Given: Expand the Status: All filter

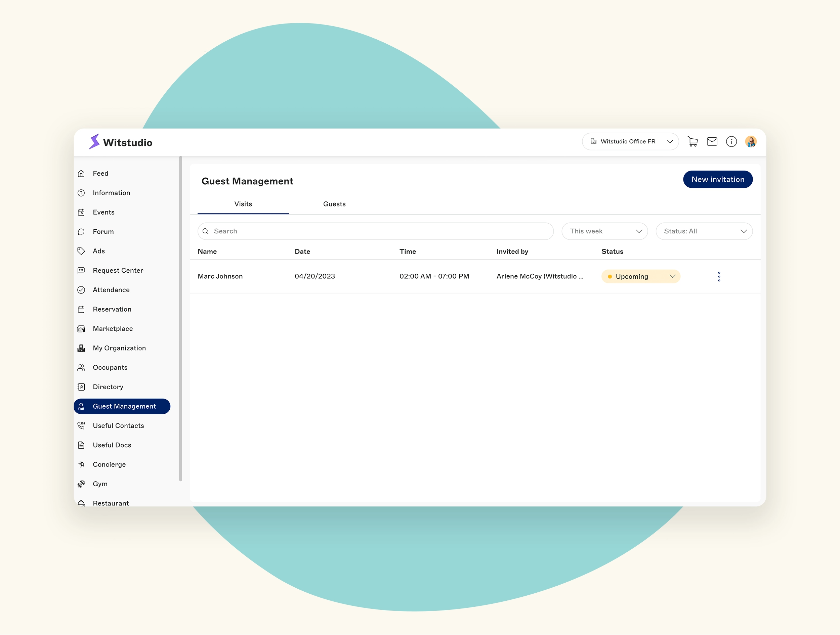Looking at the screenshot, I should [x=704, y=231].
